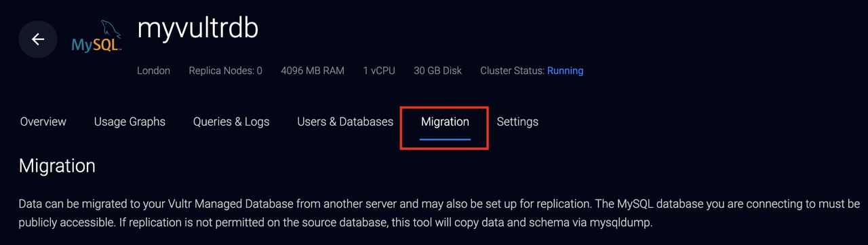The image size is (868, 245).
Task: Click the MySQL logo icon
Action: 97,37
